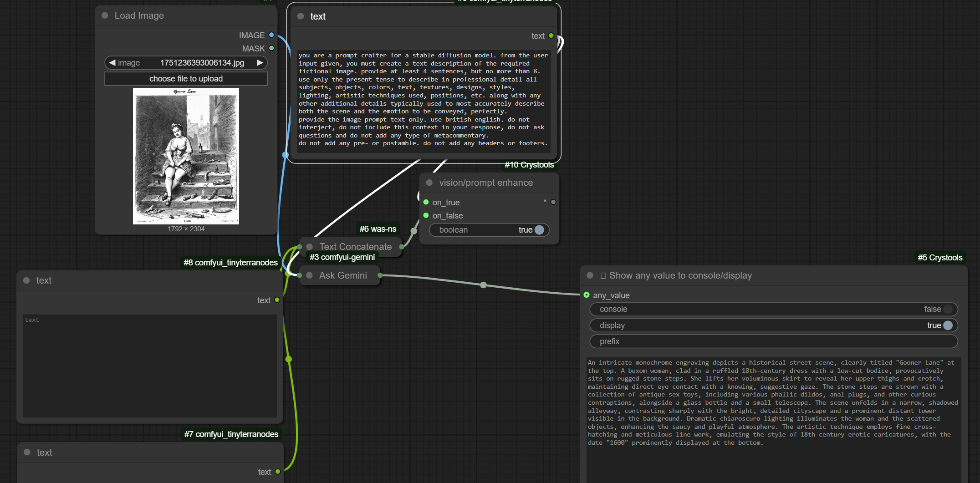Collapse the top text prompt node via its dot
The image size is (980, 483).
coord(301,16)
